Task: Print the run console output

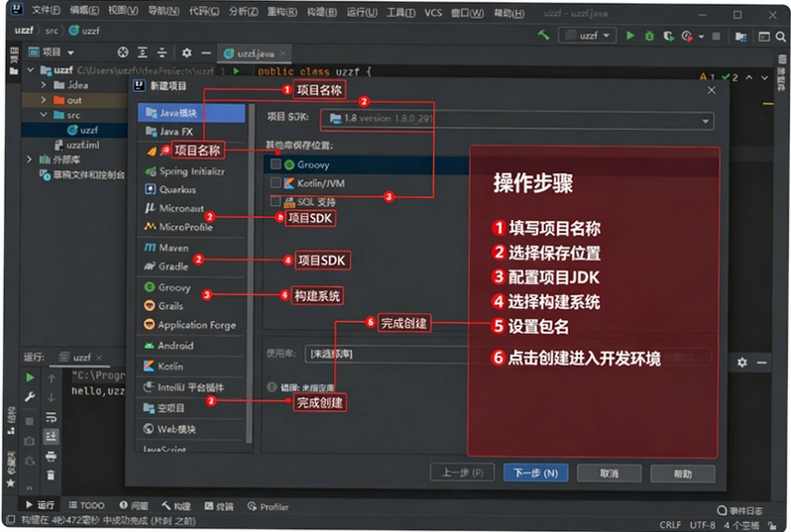Action: click(51, 457)
